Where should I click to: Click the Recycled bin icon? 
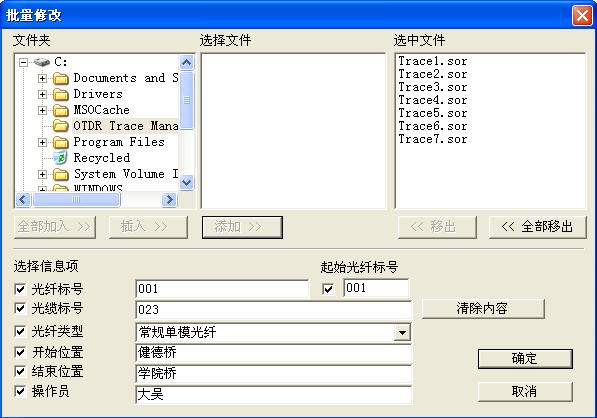(60, 158)
